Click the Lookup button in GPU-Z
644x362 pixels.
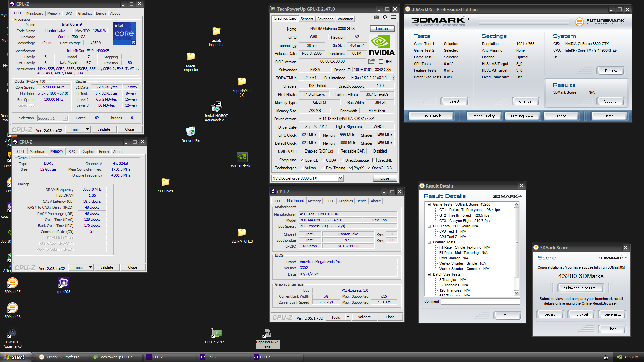pos(382,29)
